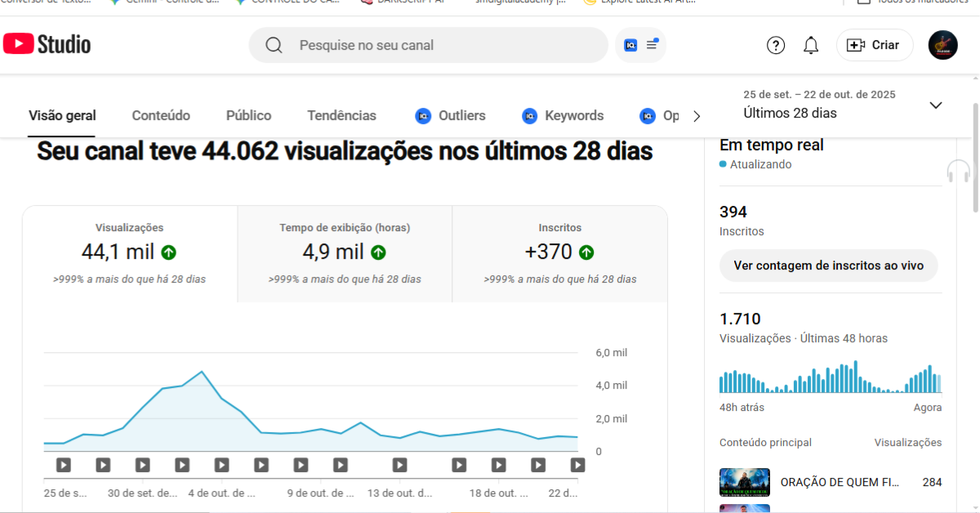Open the Outliers tab

[450, 116]
